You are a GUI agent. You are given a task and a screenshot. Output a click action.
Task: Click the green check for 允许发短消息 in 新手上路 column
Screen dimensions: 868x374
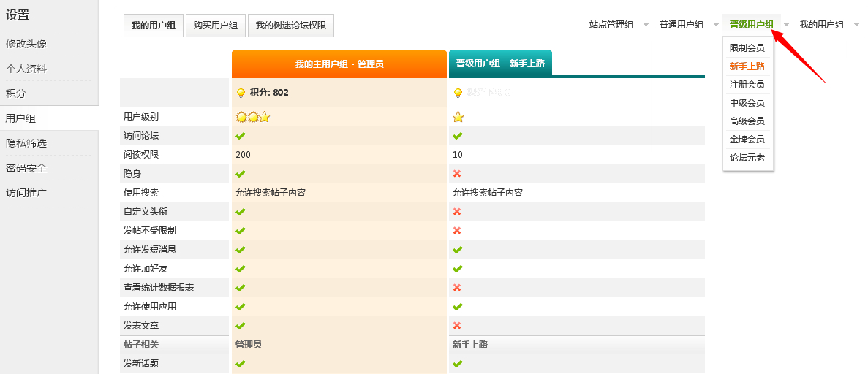coord(457,250)
